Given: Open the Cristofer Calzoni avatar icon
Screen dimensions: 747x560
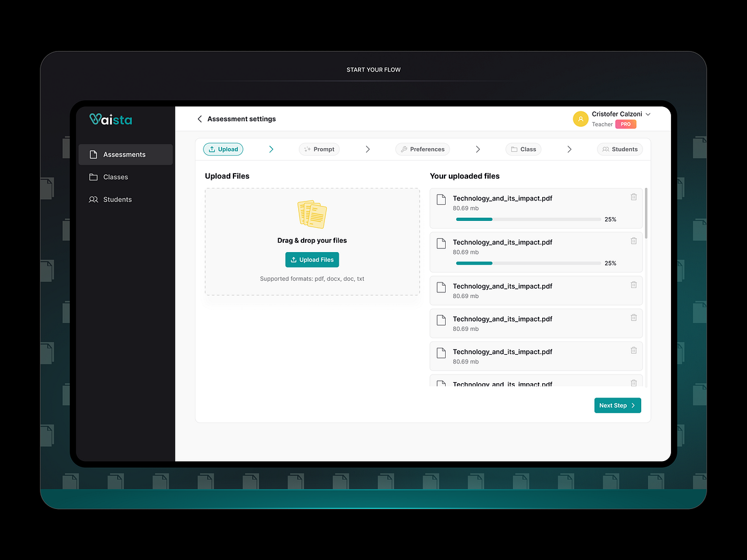Looking at the screenshot, I should click(580, 118).
